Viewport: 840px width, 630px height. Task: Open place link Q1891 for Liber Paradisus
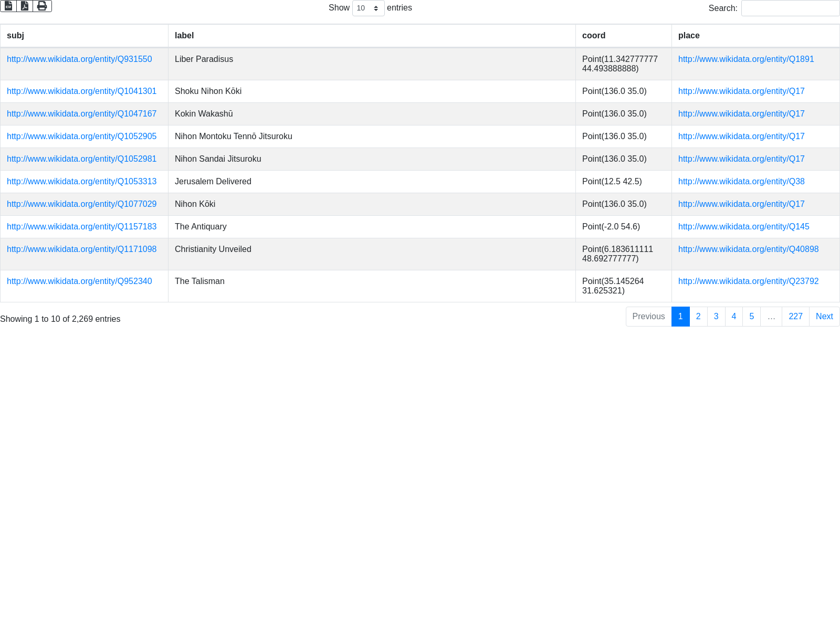746,59
